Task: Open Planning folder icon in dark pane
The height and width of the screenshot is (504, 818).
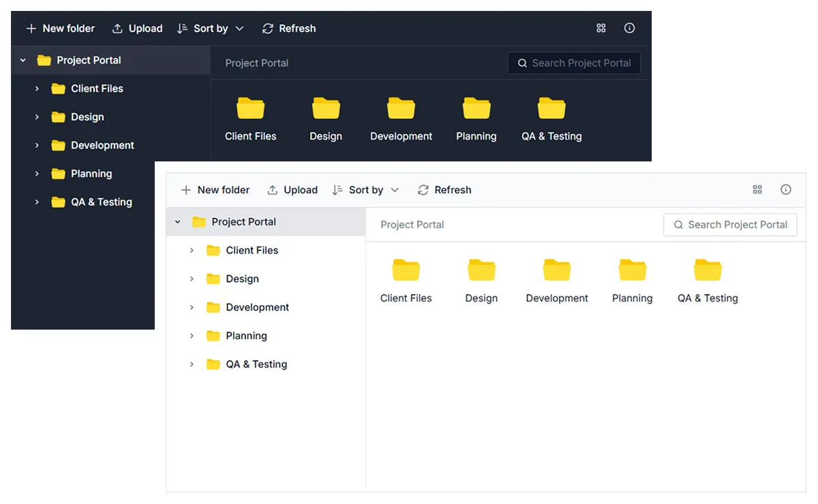Action: point(476,108)
